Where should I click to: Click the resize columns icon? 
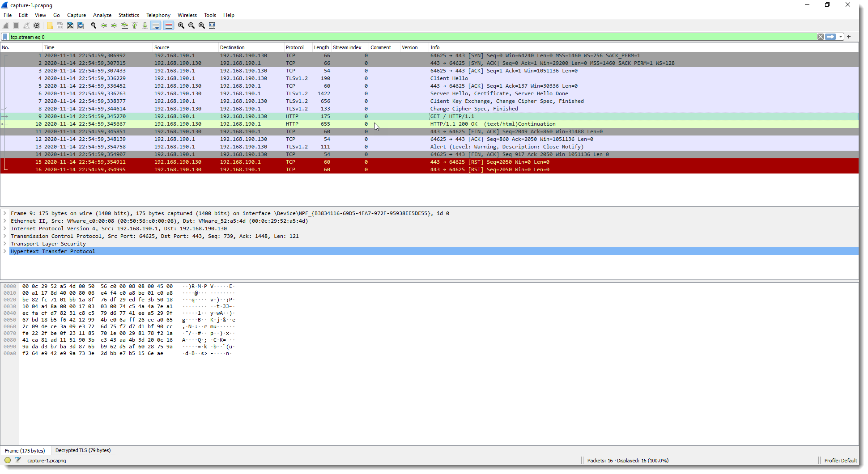(212, 25)
